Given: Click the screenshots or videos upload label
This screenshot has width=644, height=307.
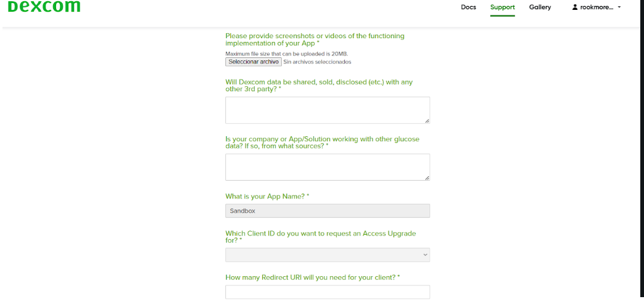Looking at the screenshot, I should [x=315, y=39].
